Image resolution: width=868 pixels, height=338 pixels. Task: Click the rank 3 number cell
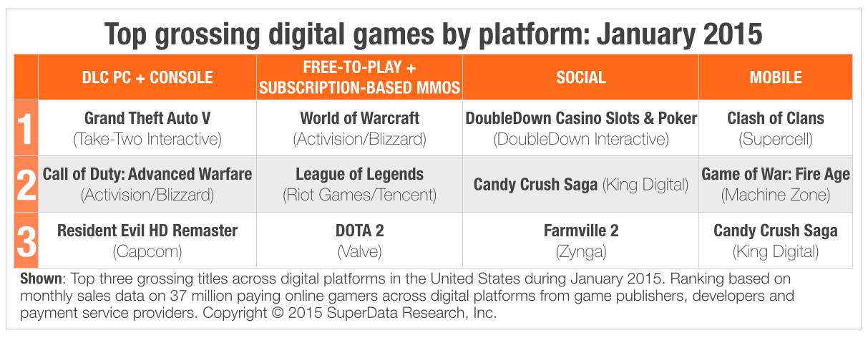click(x=26, y=241)
